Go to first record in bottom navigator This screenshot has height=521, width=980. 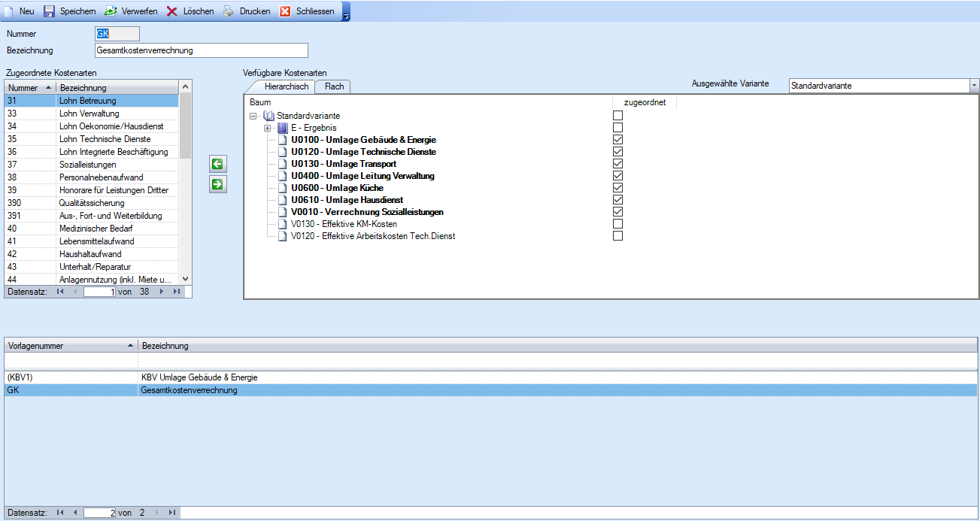coord(60,512)
